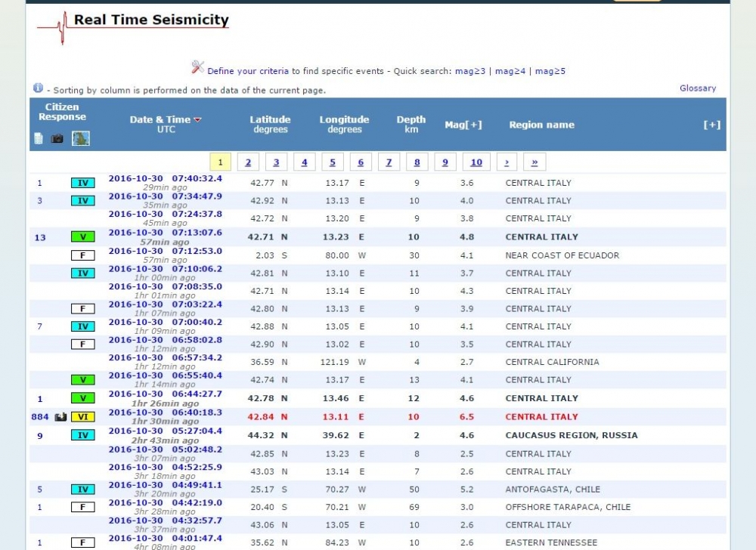Open the Glossary link
Viewport: 756px width, 550px height.
698,88
